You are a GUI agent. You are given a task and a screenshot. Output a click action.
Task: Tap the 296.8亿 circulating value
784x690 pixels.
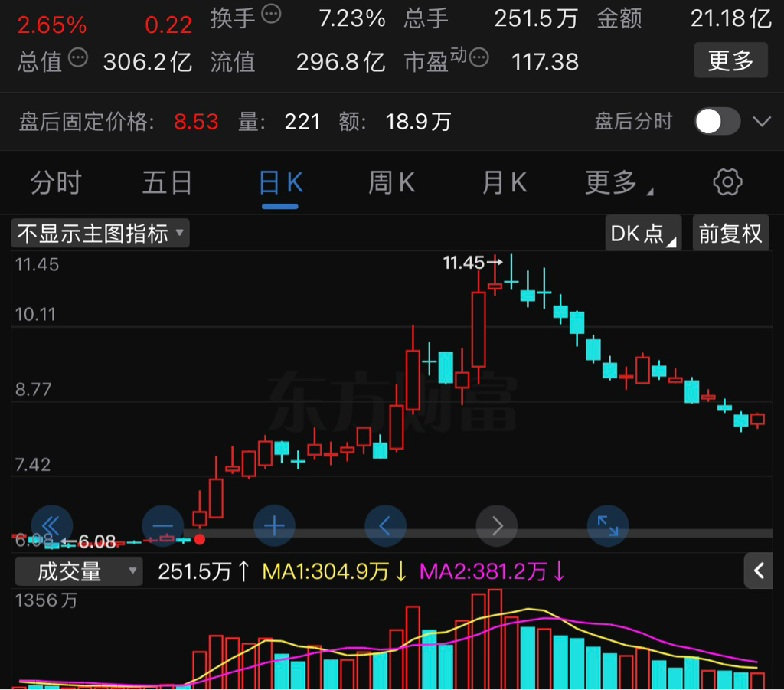pos(341,63)
